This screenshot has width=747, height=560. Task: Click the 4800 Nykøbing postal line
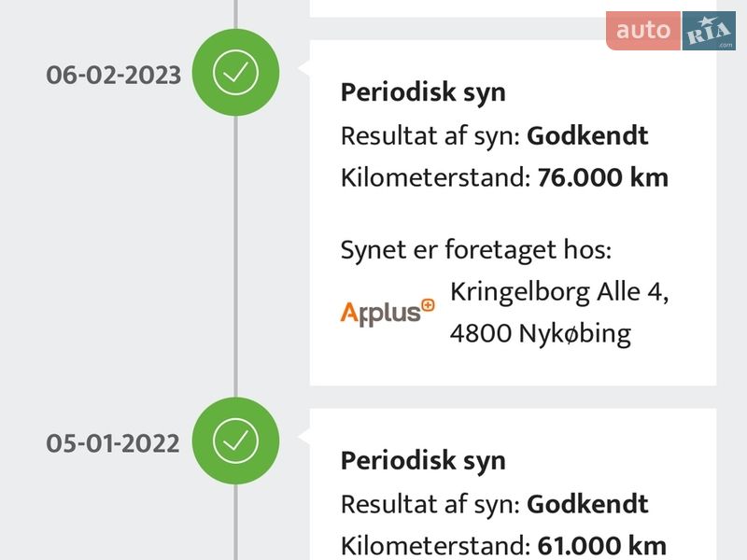(540, 333)
